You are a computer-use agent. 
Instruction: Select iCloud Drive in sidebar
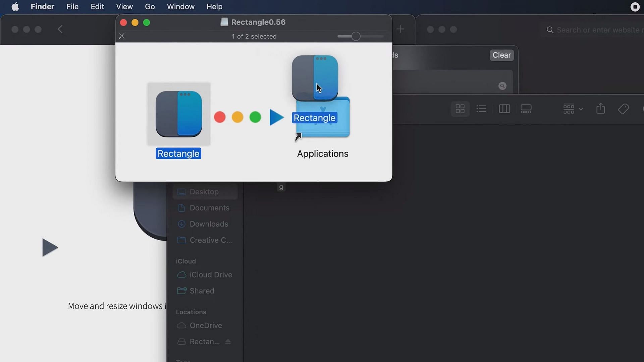point(205,275)
